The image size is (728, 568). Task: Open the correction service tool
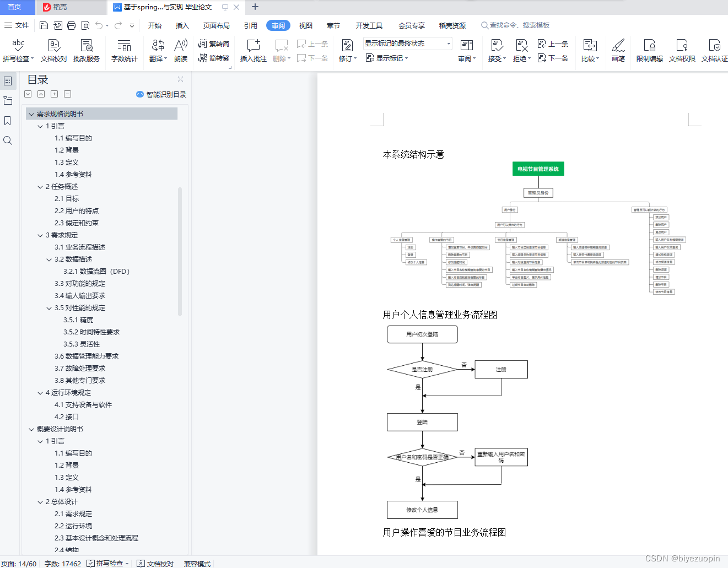[87, 50]
